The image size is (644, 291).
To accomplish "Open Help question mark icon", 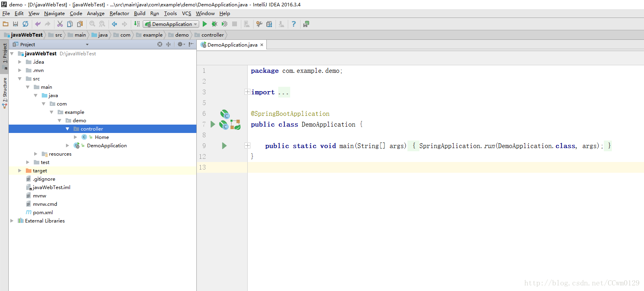I will point(294,24).
